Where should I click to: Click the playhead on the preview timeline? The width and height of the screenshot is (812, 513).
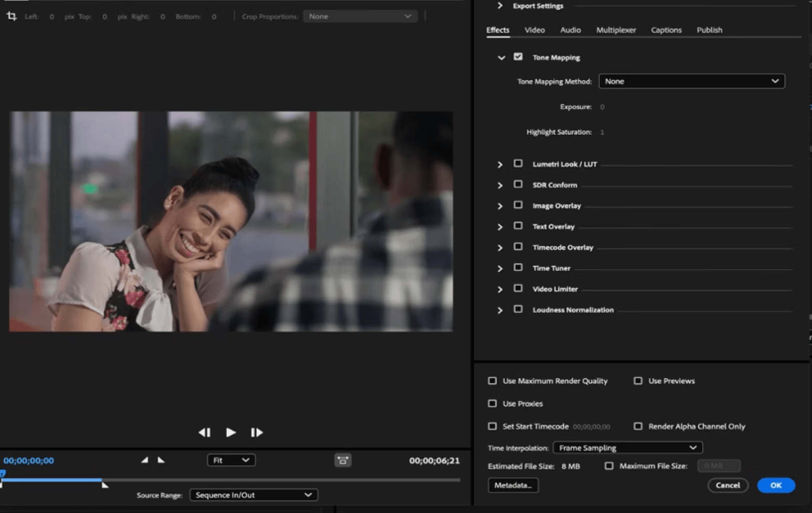coord(2,474)
